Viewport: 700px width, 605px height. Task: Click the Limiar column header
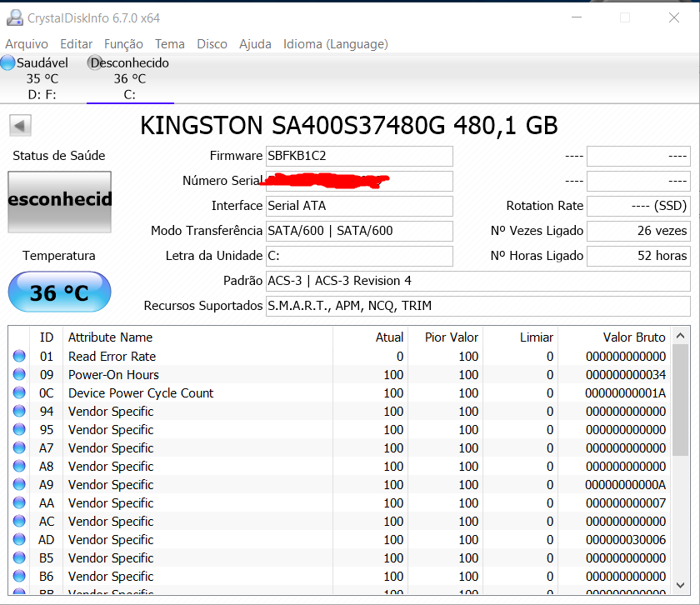[x=521, y=337]
